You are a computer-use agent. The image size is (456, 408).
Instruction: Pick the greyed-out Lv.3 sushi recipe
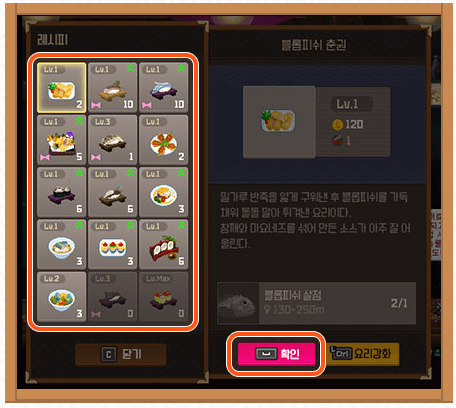pos(113,297)
